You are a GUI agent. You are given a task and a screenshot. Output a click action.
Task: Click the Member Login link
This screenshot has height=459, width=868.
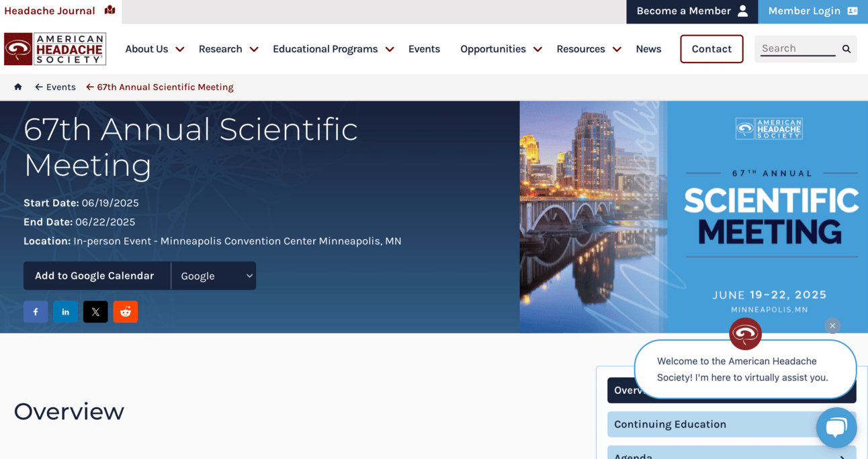pyautogui.click(x=813, y=11)
